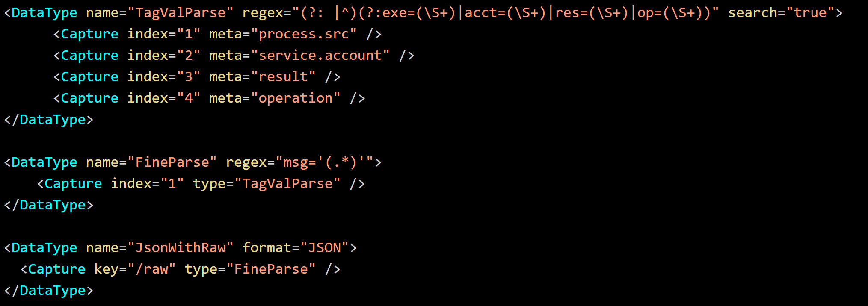Click the type="FineParse" attribute value
The height and width of the screenshot is (306, 868).
tap(271, 269)
